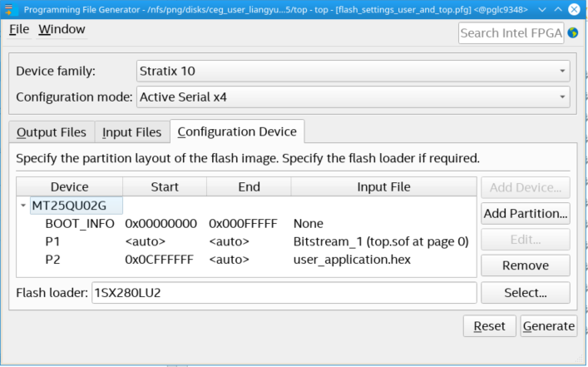The width and height of the screenshot is (588, 367).
Task: Click the Remove button
Action: [x=526, y=265]
